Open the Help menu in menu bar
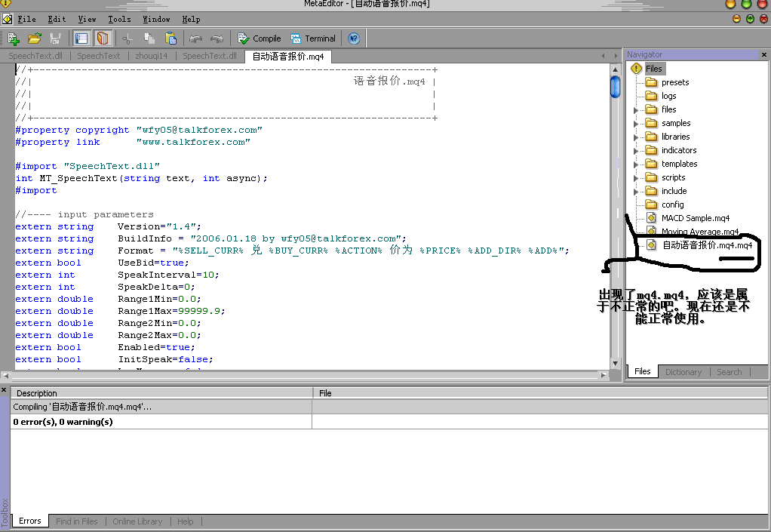This screenshot has height=532, width=771. point(191,19)
